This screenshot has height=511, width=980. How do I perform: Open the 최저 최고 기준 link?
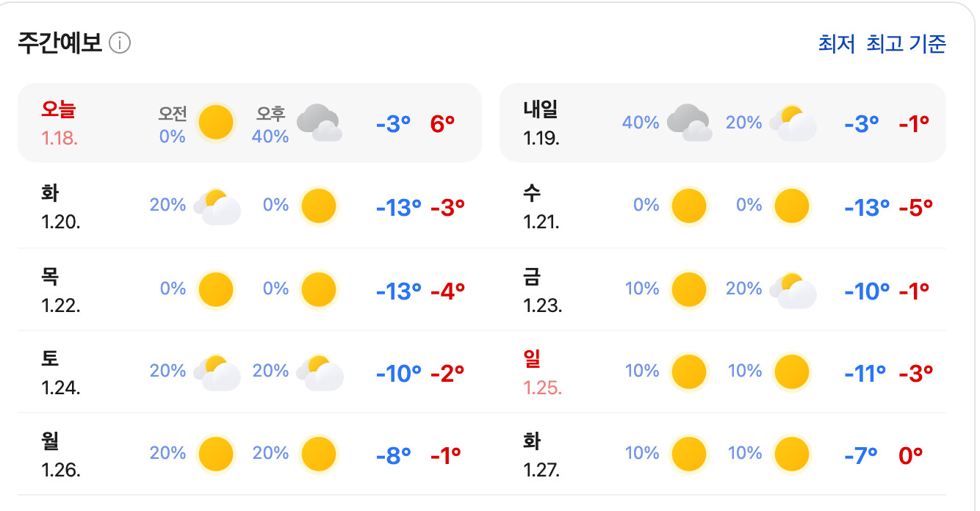pos(882,44)
